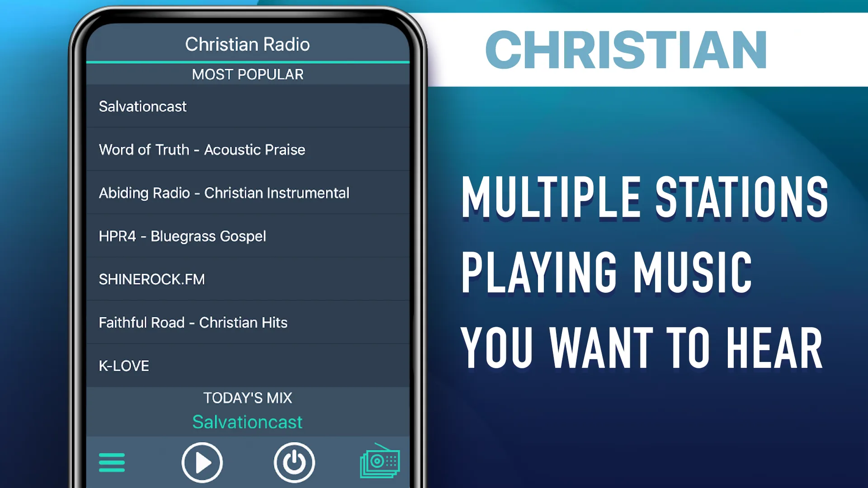Tap Salvationcast in Today's Mix
This screenshot has width=868, height=488.
coord(246,421)
